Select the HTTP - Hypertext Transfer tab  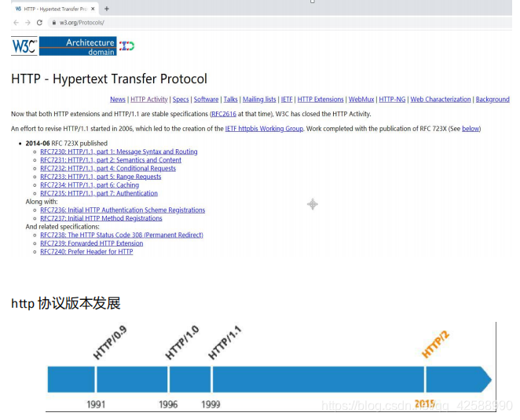coord(55,9)
